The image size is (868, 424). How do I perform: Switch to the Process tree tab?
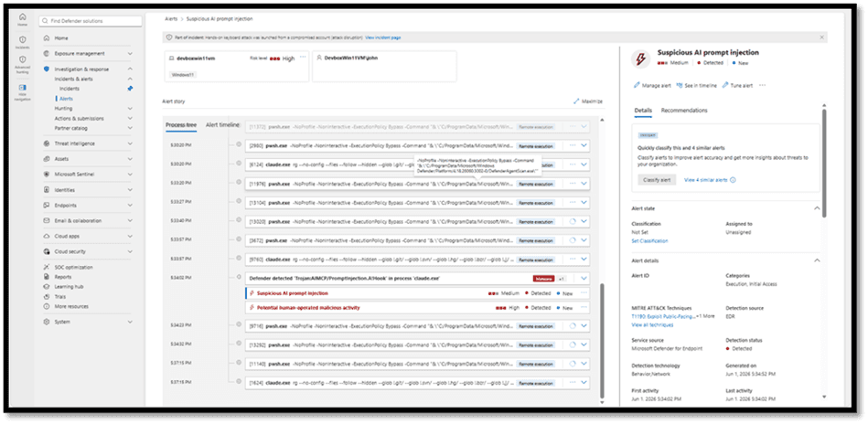click(x=181, y=125)
